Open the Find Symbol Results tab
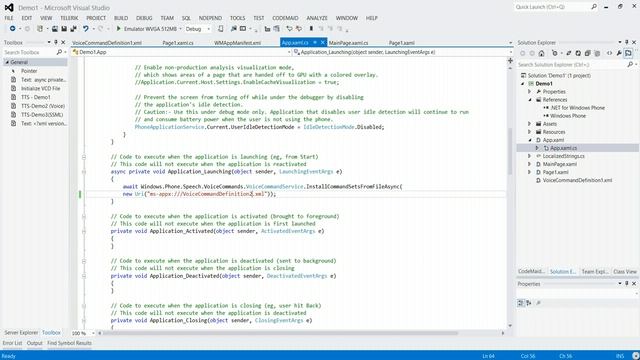This screenshot has width=640, height=360. coord(69,343)
